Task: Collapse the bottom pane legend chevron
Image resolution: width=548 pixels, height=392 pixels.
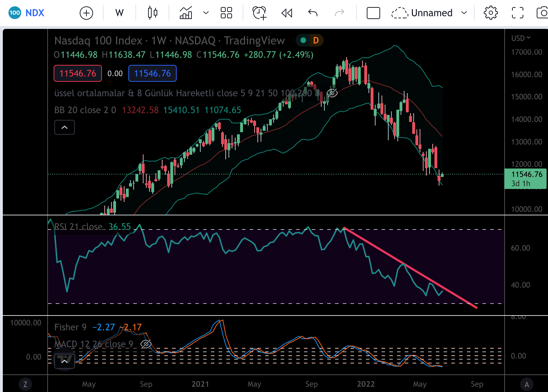Action: [x=65, y=361]
